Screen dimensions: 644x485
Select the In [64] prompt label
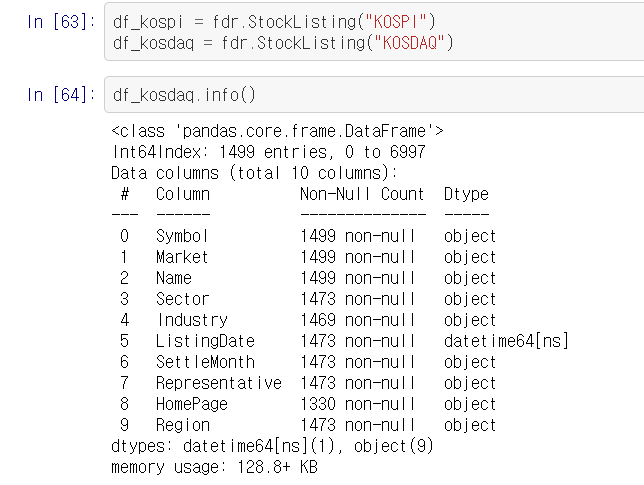coord(61,94)
